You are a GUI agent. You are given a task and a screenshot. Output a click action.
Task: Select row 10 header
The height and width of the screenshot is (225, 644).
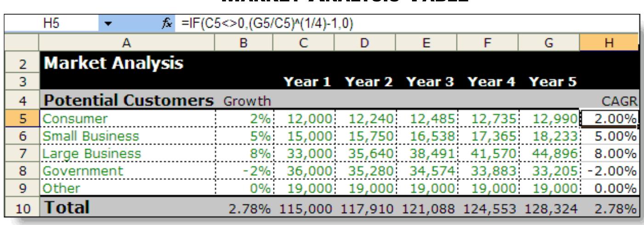19,208
